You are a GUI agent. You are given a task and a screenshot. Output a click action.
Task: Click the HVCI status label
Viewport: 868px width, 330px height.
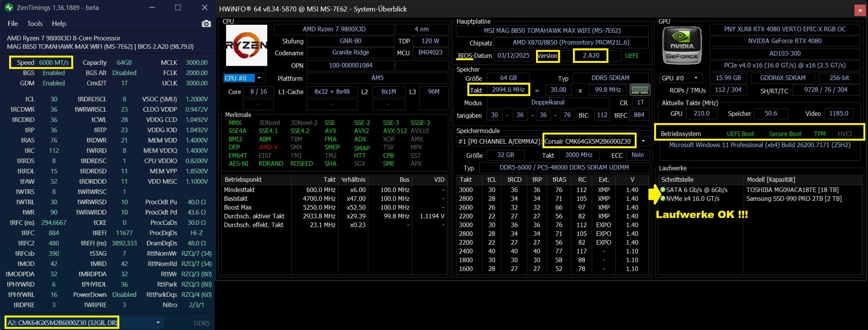click(845, 134)
